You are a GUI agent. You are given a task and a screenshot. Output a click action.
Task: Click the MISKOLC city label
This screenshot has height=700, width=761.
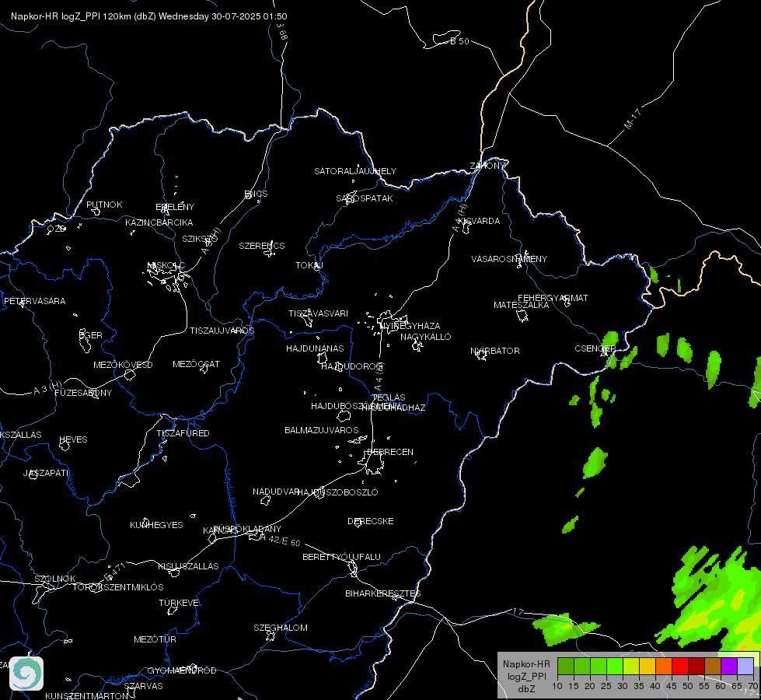coord(166,265)
